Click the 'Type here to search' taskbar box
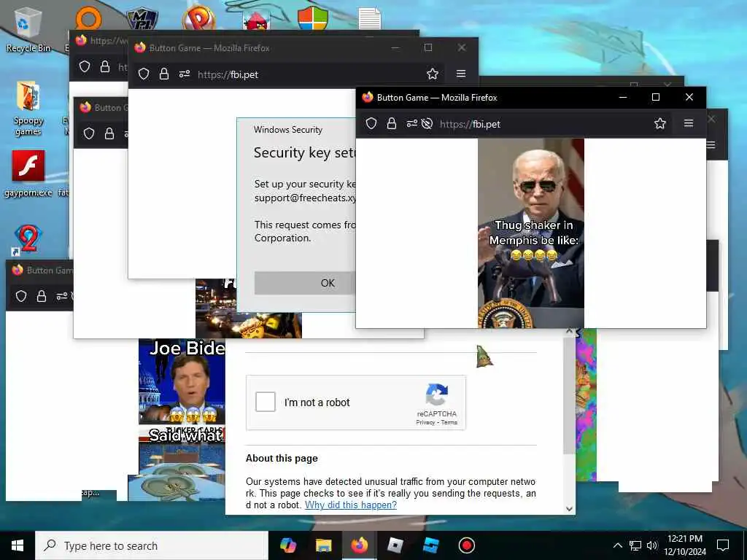The width and height of the screenshot is (747, 560). tap(152, 545)
